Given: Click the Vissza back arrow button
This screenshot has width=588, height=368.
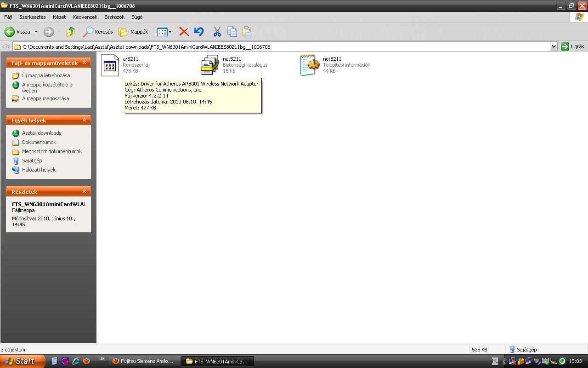Looking at the screenshot, I should (17, 32).
